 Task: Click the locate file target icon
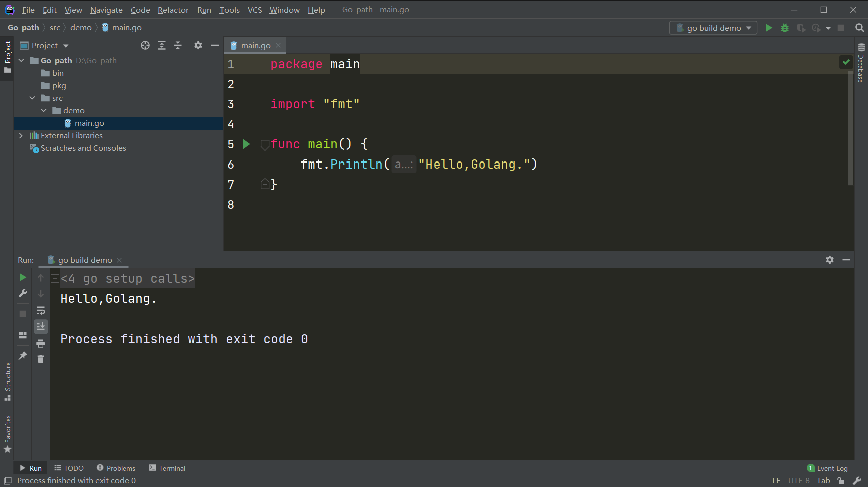[145, 45]
